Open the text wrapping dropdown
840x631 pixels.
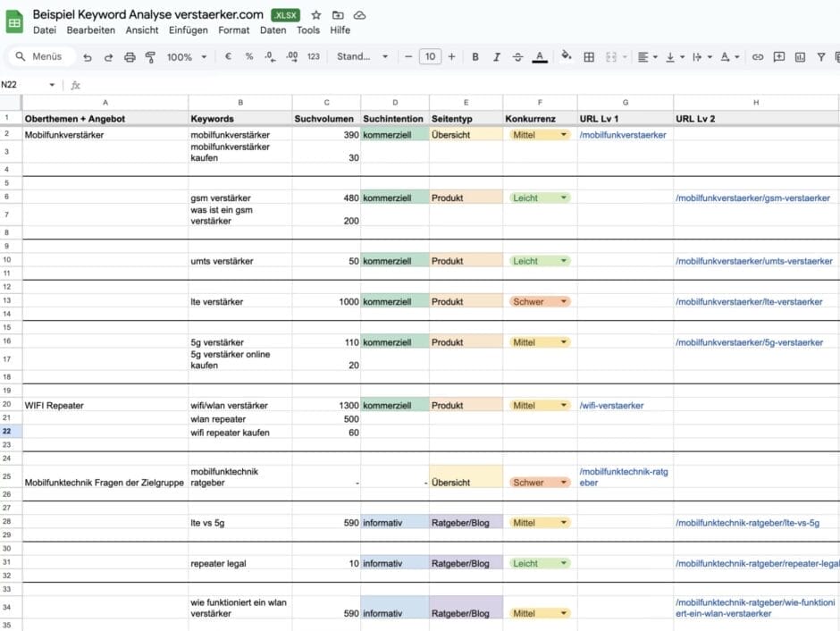tap(701, 57)
